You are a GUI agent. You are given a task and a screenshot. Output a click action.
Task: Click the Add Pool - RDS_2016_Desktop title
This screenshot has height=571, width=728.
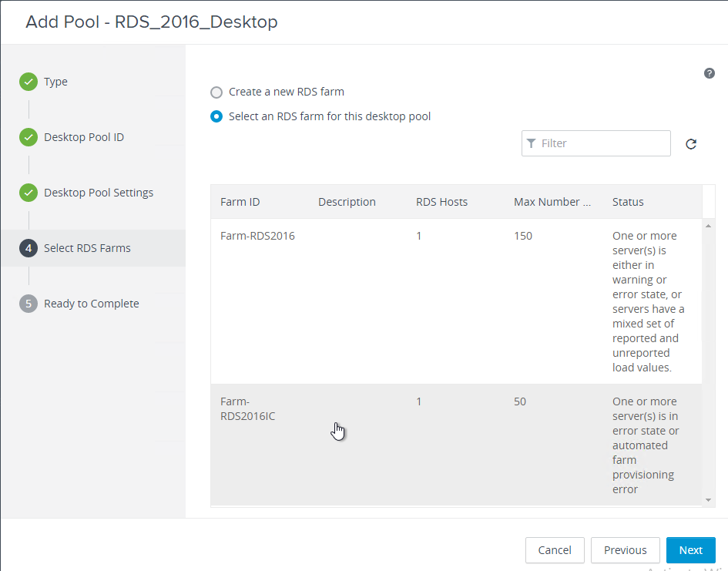pyautogui.click(x=151, y=22)
